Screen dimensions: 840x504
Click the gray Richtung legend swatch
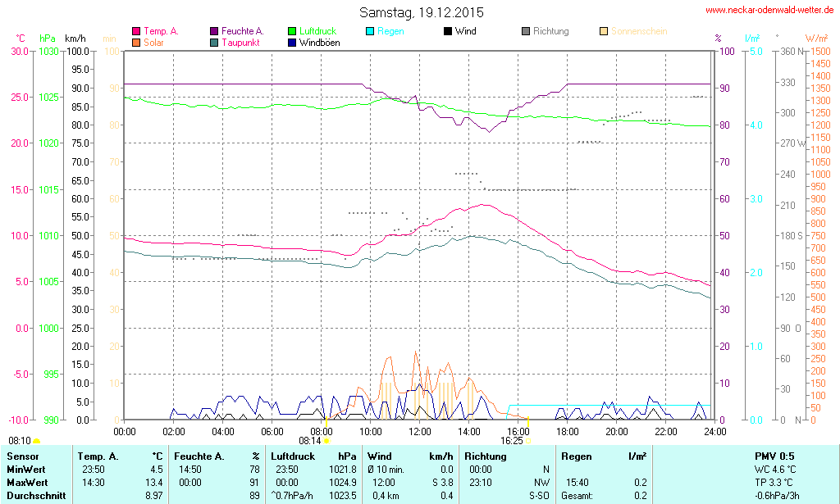tap(526, 31)
